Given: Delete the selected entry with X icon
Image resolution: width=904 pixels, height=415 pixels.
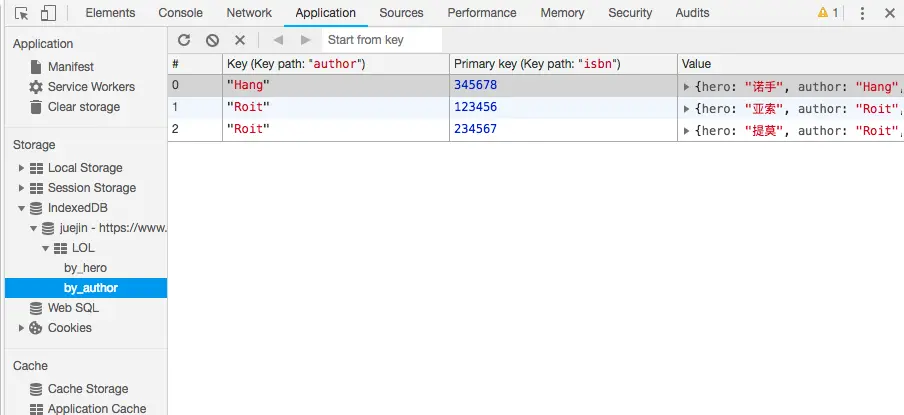Looking at the screenshot, I should (240, 40).
